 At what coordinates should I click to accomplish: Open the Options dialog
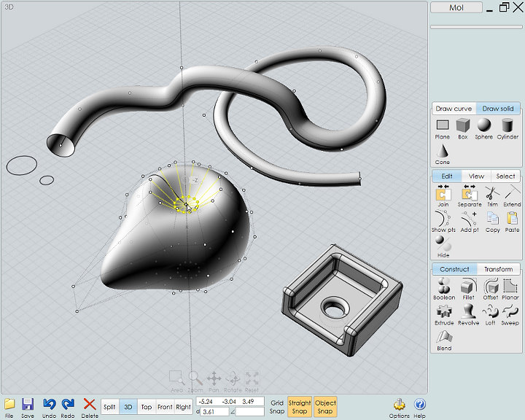[400, 406]
